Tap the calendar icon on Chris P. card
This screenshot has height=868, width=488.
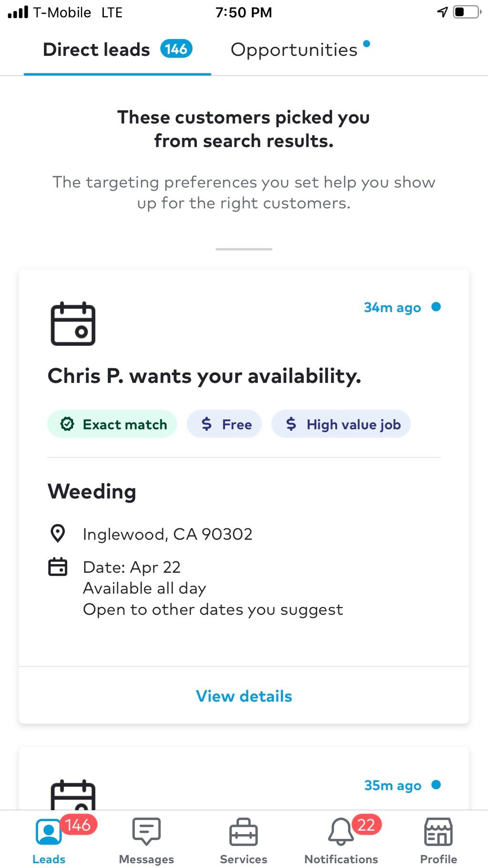tap(73, 323)
